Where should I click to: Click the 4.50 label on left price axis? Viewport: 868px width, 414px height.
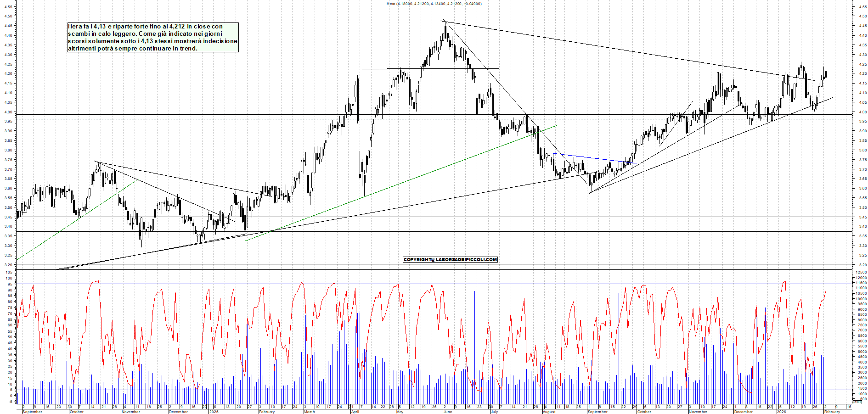point(8,16)
